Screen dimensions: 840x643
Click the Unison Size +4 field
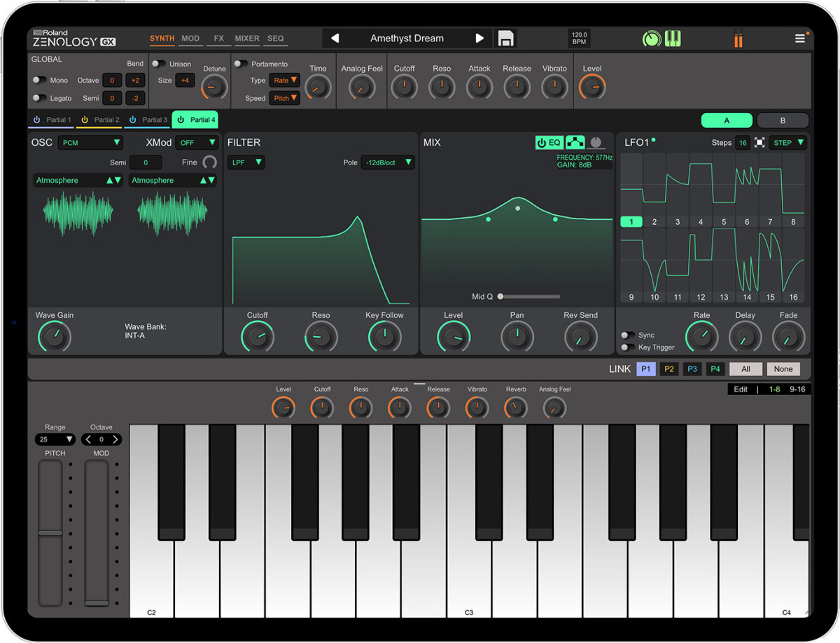[185, 81]
